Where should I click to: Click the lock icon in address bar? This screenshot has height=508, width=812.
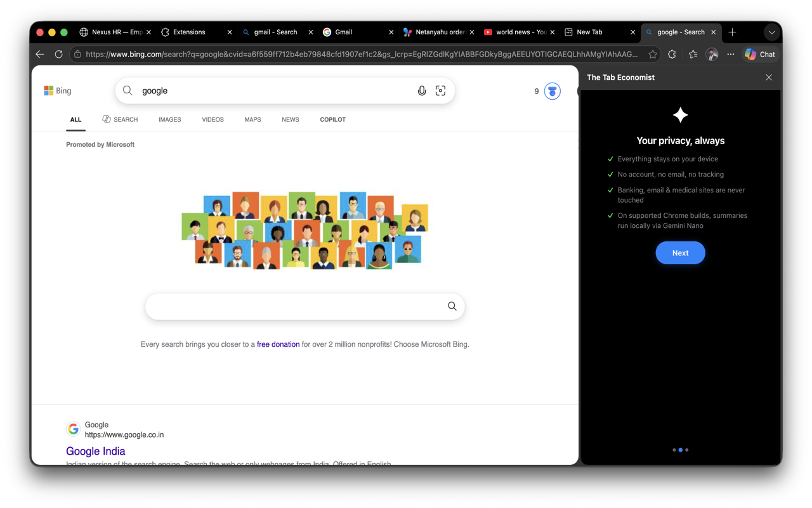coord(77,55)
